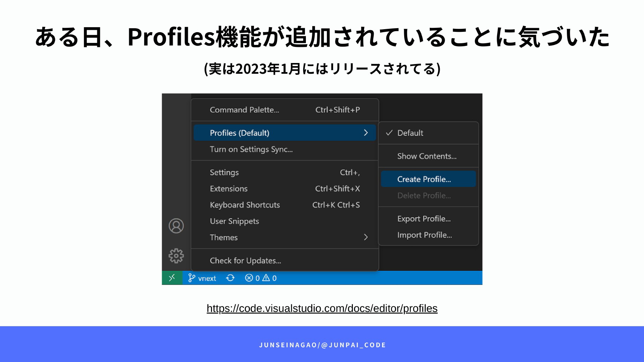This screenshot has width=644, height=362.
Task: Open Keyboard Shortcuts entry
Action: pos(285,205)
